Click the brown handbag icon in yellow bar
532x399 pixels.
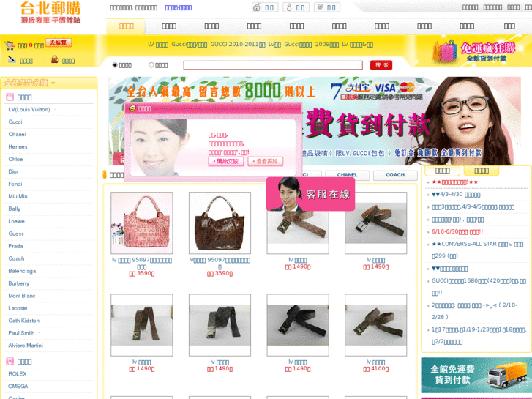pyautogui.click(x=55, y=59)
